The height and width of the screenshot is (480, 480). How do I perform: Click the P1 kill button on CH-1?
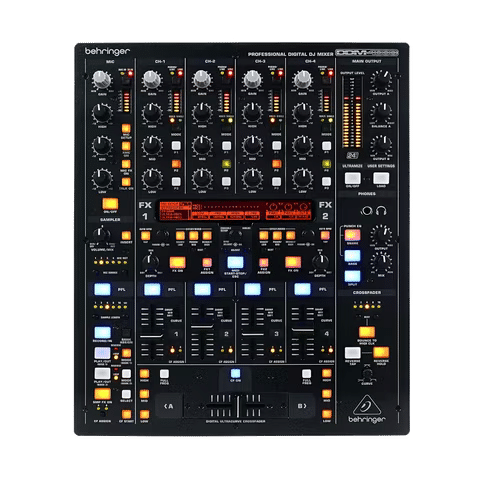(176, 146)
